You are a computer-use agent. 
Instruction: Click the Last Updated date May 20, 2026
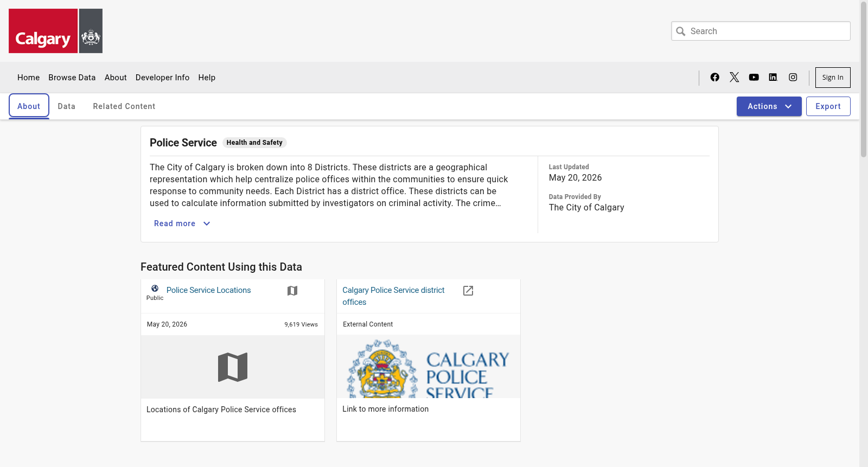coord(575,178)
